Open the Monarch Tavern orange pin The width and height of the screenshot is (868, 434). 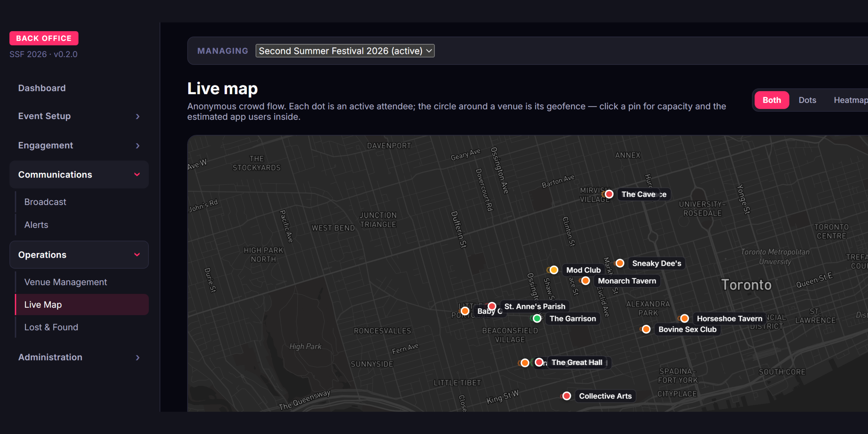point(585,281)
